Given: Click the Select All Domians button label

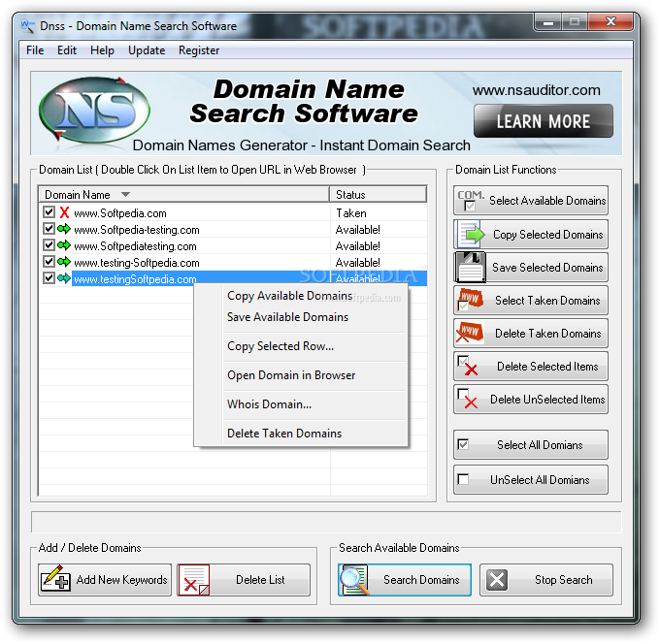Looking at the screenshot, I should pos(540,444).
